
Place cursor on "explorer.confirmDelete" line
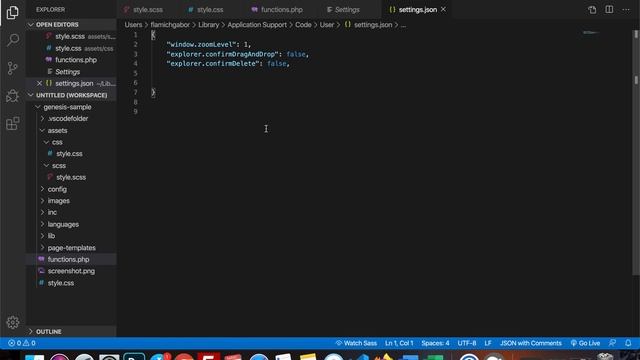pyautogui.click(x=228, y=64)
